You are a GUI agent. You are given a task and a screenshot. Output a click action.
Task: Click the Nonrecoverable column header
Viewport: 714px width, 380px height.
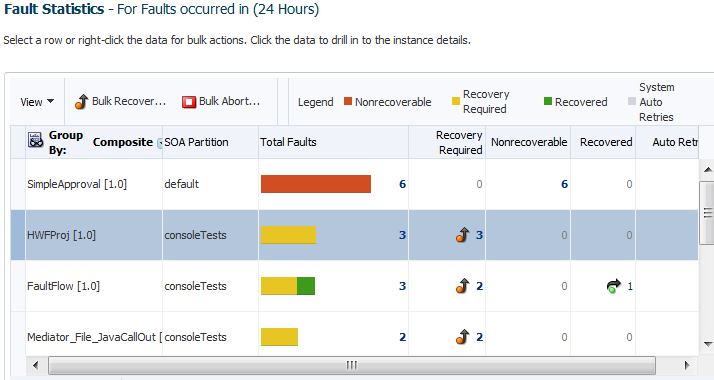529,142
